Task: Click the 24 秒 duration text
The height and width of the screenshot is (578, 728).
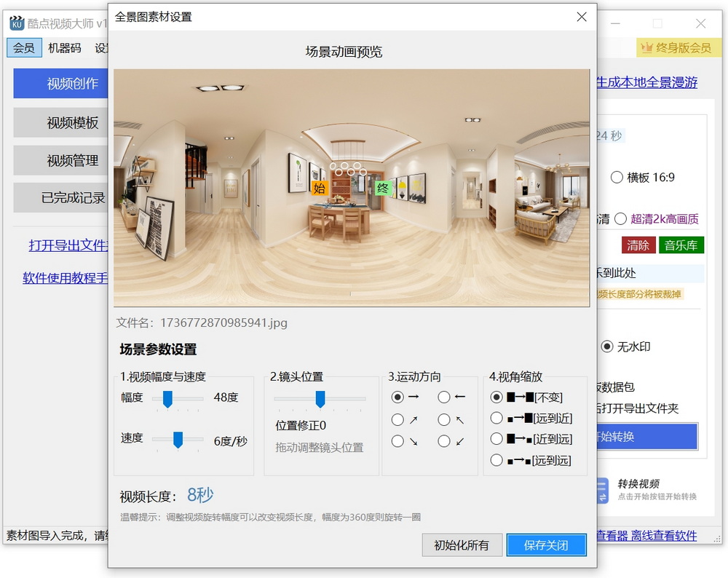Action: point(609,135)
